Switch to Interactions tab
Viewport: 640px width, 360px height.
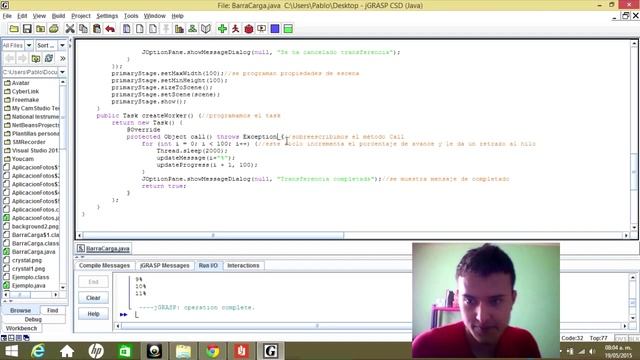[243, 266]
